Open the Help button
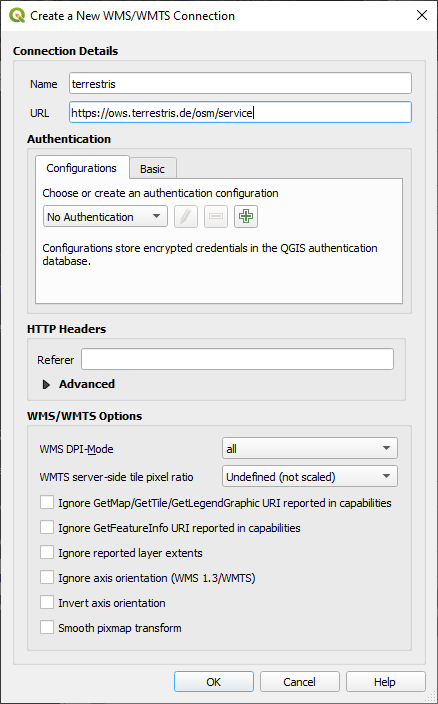The image size is (438, 704). 385,682
